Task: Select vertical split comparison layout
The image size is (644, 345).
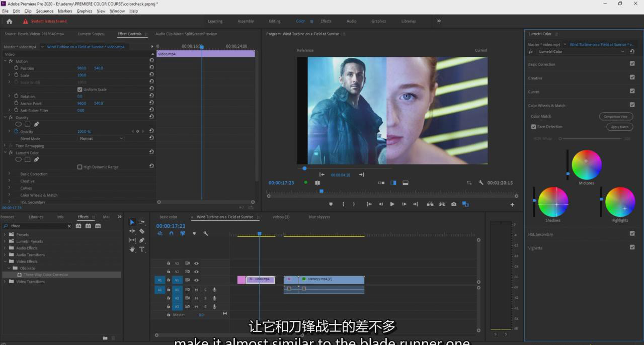Action: coord(393,183)
